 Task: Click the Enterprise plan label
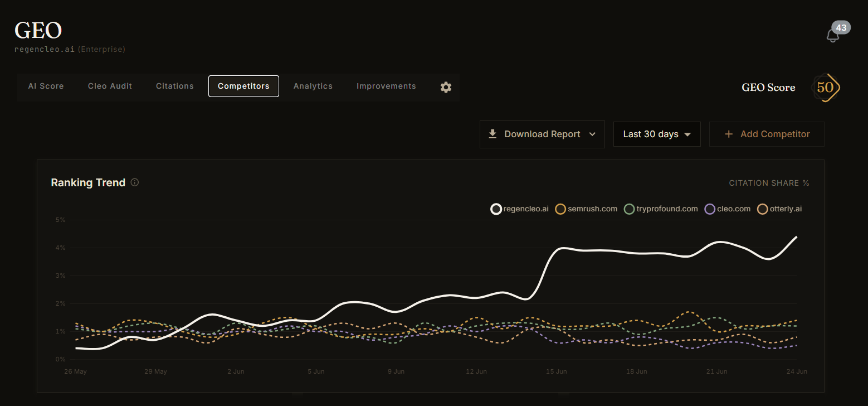pyautogui.click(x=101, y=50)
